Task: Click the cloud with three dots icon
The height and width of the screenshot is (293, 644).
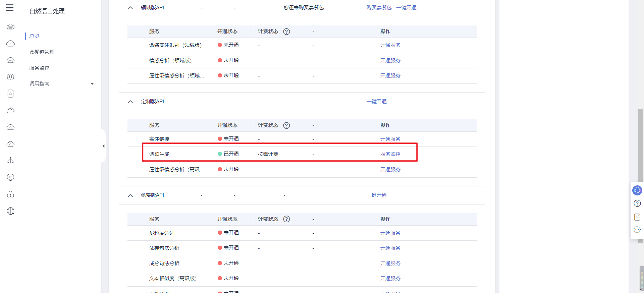Action: pyautogui.click(x=10, y=44)
